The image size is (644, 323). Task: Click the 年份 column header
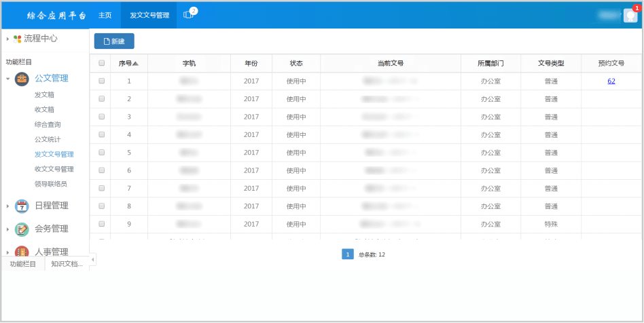(251, 64)
